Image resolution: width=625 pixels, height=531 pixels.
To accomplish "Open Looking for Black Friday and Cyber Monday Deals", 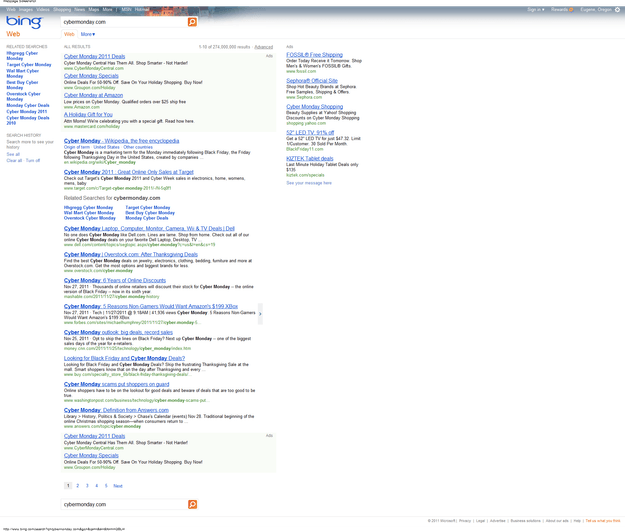I will tap(124, 358).
